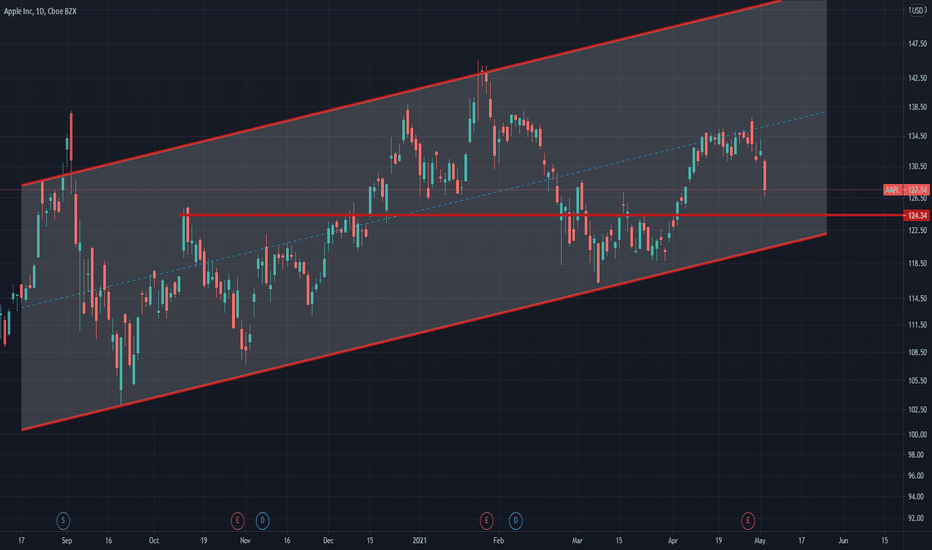
Task: Click the 108.50 price axis label
Action: (917, 353)
